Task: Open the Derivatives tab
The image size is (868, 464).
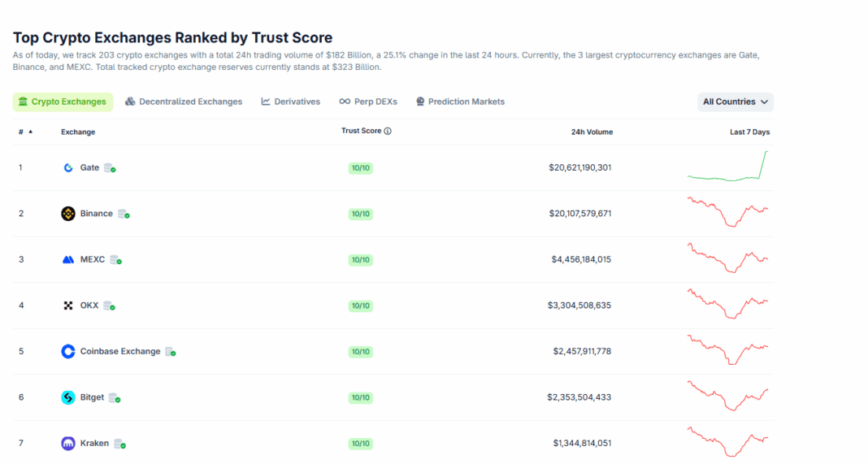Action: coord(291,102)
